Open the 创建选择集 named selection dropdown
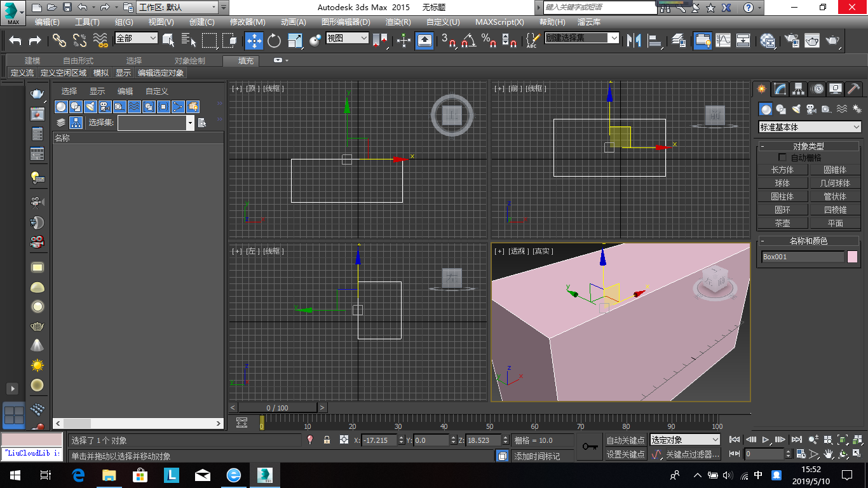 click(x=581, y=38)
